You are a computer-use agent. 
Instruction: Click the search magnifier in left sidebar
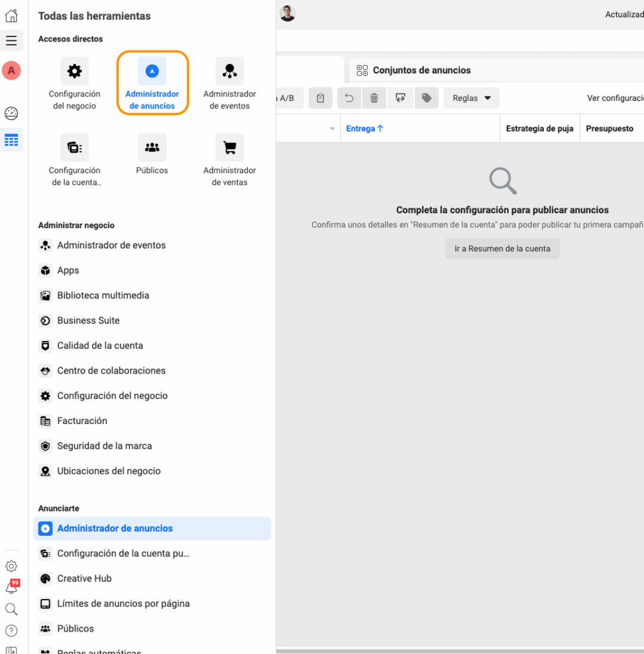point(11,609)
